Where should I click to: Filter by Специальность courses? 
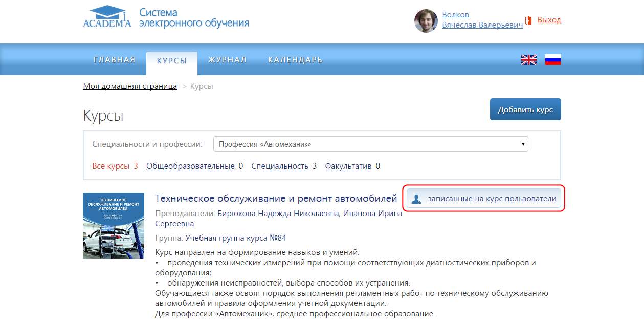280,166
